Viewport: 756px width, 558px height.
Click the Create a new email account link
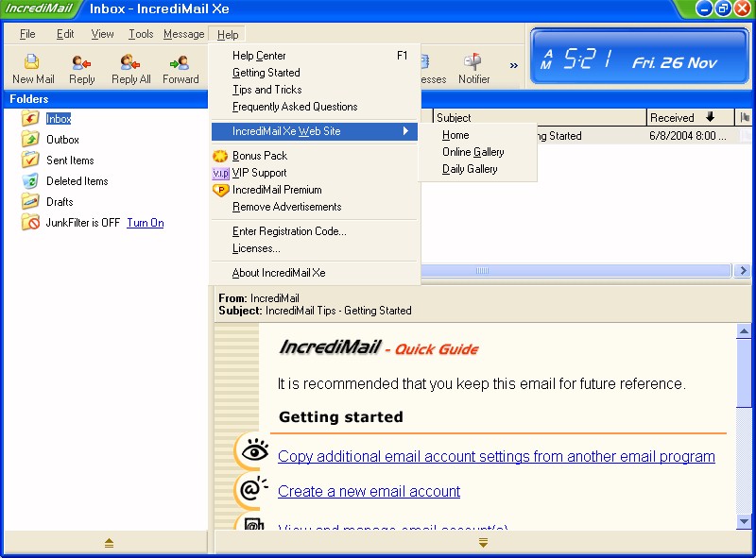coord(369,491)
